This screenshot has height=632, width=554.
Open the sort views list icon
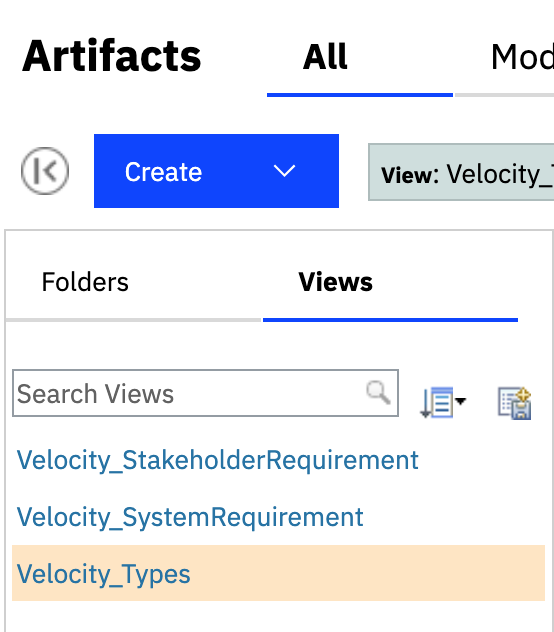pos(437,402)
